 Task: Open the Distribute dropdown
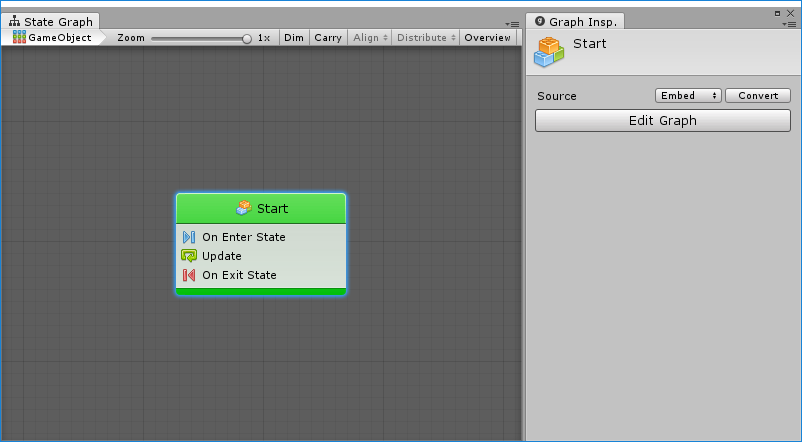[x=425, y=37]
